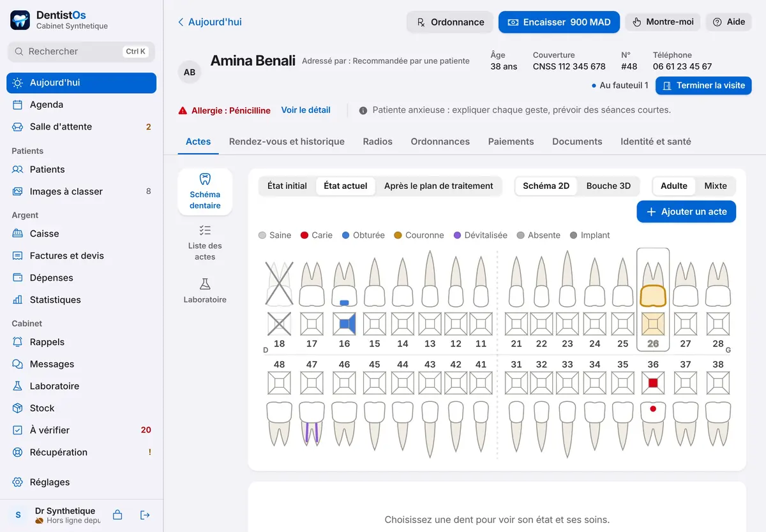Open the Laboratoire panel under Liste des actes
Screen dimensions: 766x532
point(205,291)
